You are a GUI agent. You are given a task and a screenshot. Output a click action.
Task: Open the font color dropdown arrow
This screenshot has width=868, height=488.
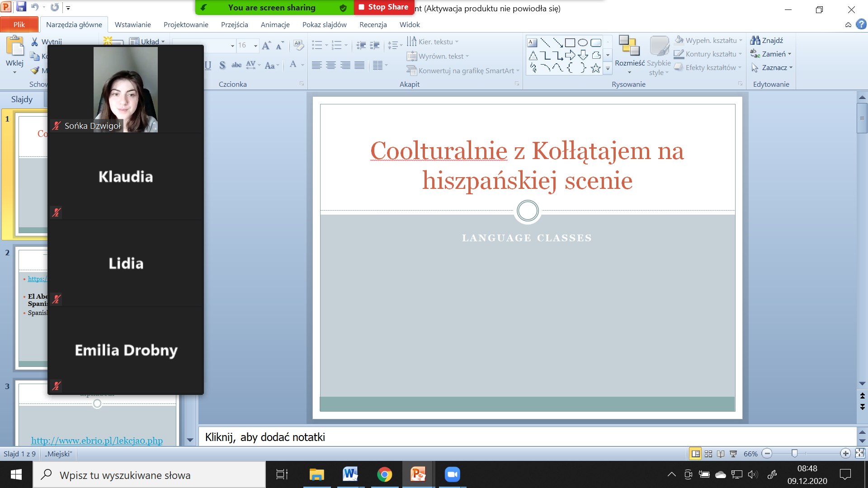(x=302, y=65)
